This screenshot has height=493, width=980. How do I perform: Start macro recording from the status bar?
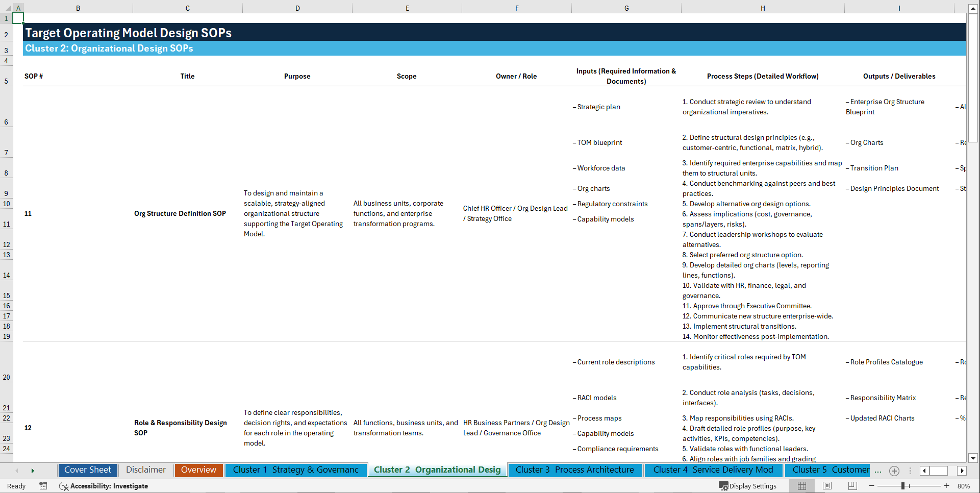click(43, 486)
